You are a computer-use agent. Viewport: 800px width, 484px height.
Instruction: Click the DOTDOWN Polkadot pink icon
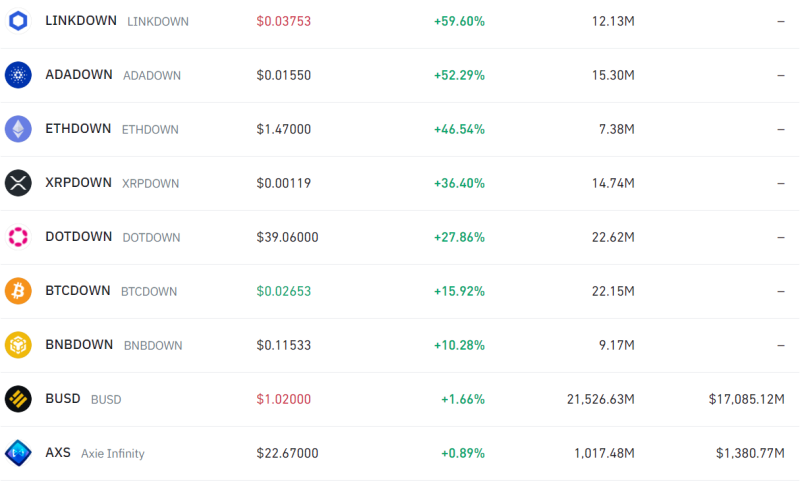tap(18, 237)
